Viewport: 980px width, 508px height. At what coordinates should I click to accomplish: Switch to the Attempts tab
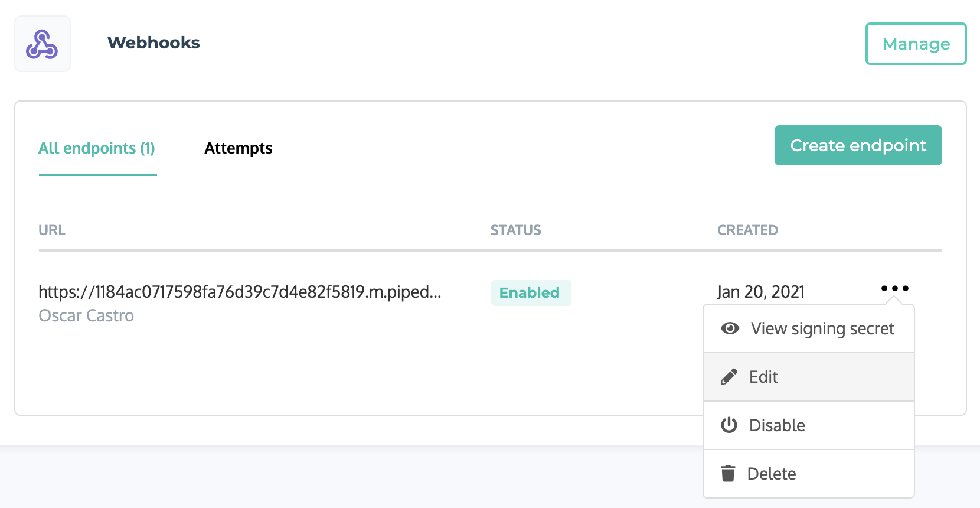coord(239,148)
